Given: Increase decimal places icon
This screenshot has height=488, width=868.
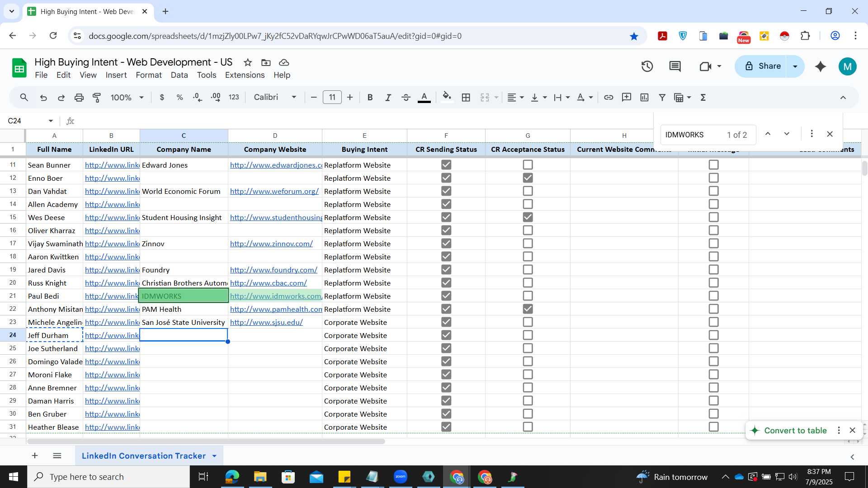Looking at the screenshot, I should point(216,98).
